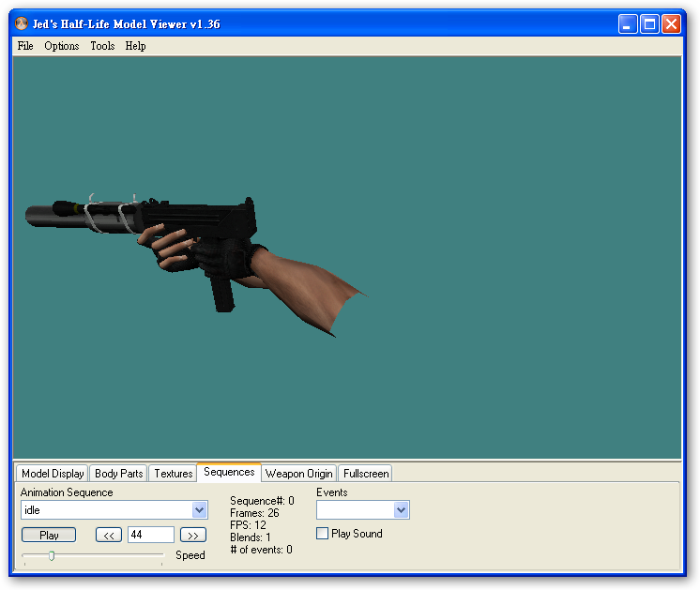Open the Help menu
700x590 pixels.
tap(135, 46)
